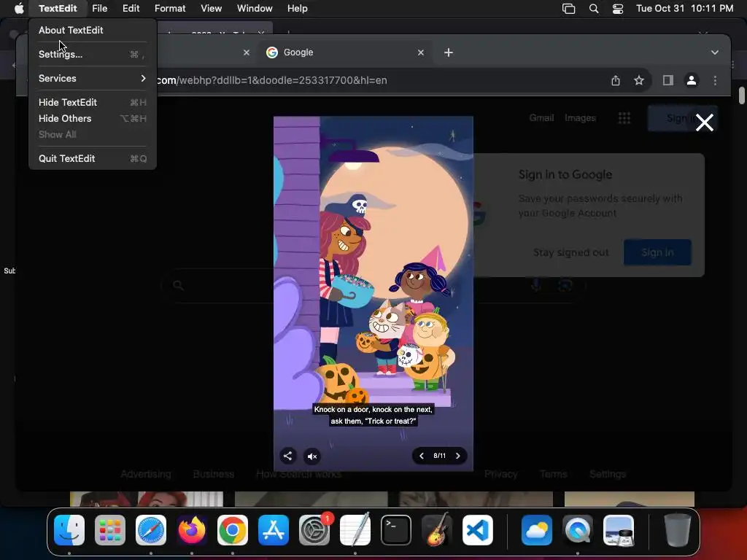The height and width of the screenshot is (560, 747).
Task: Click the Terms footer link
Action: (553, 474)
